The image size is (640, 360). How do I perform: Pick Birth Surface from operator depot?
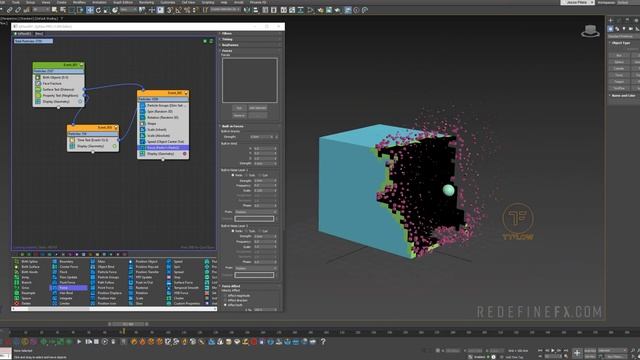click(x=27, y=267)
